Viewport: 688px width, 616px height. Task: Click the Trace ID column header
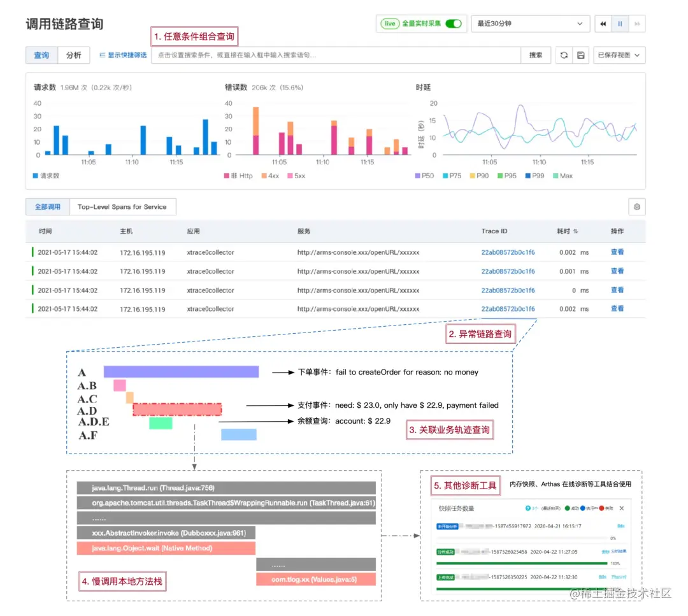[x=494, y=231]
